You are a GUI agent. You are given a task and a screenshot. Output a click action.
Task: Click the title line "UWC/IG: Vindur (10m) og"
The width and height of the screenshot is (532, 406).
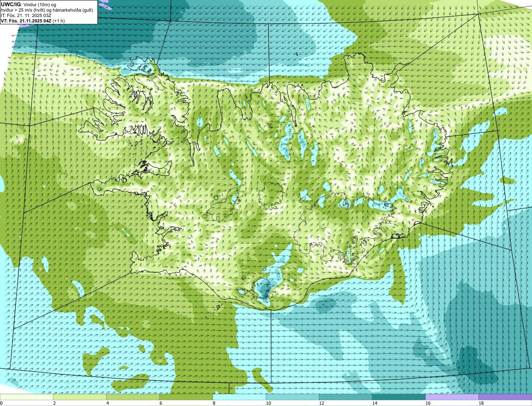coord(29,4)
